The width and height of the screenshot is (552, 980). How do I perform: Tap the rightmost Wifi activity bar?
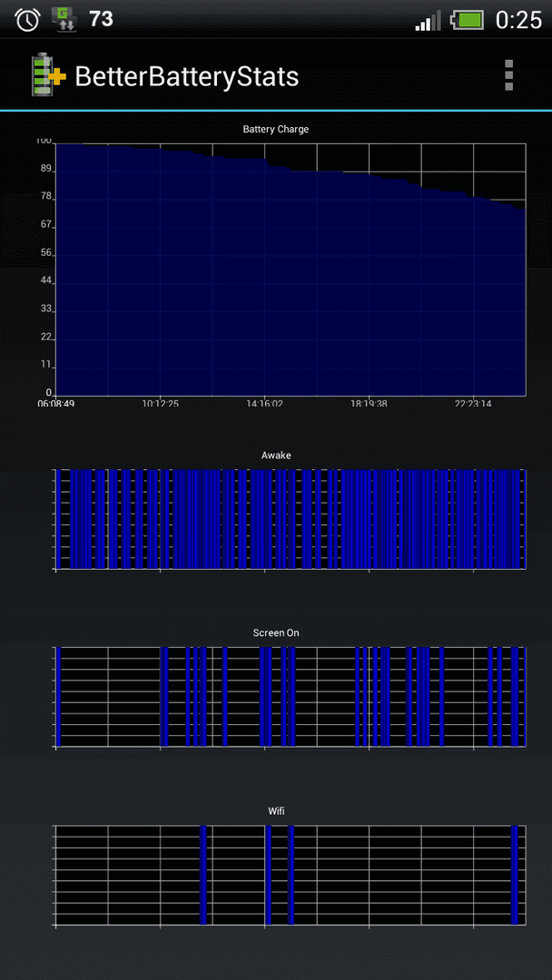(x=515, y=875)
